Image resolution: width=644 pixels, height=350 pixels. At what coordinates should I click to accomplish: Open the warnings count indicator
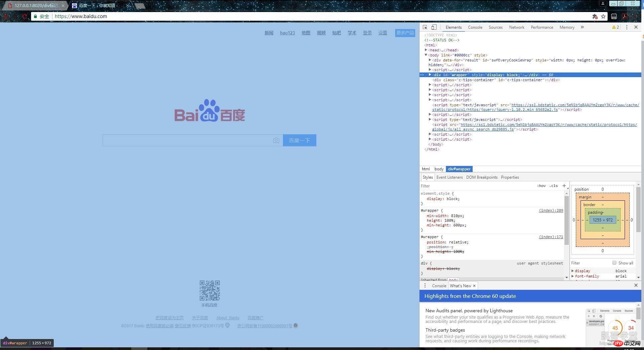[x=615, y=27]
